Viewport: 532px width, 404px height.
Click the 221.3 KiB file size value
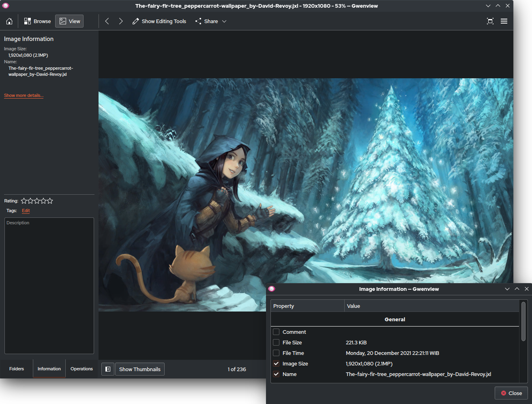pos(356,342)
